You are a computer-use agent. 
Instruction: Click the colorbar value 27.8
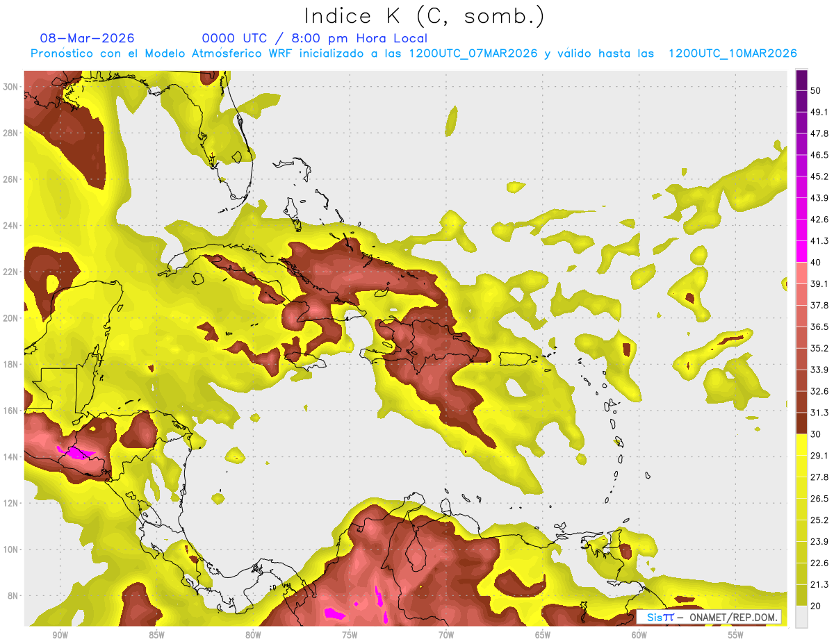(x=819, y=477)
